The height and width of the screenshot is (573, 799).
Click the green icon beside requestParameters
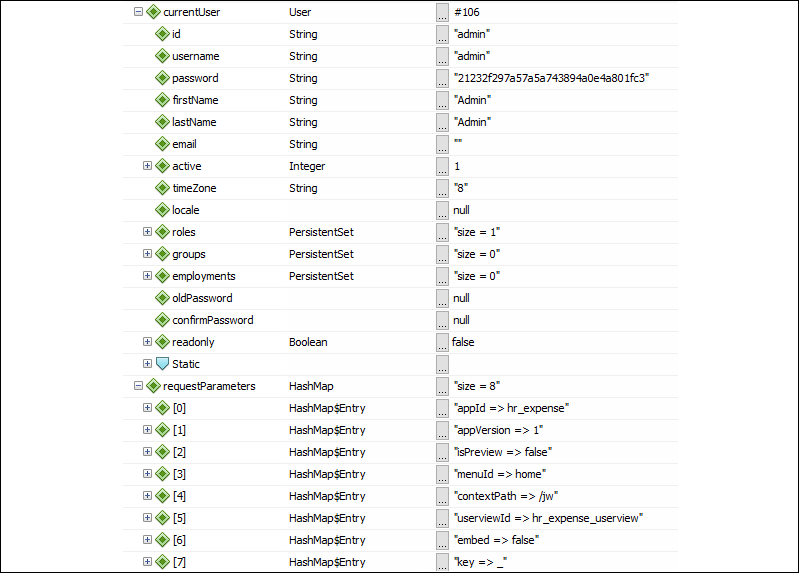point(153,386)
